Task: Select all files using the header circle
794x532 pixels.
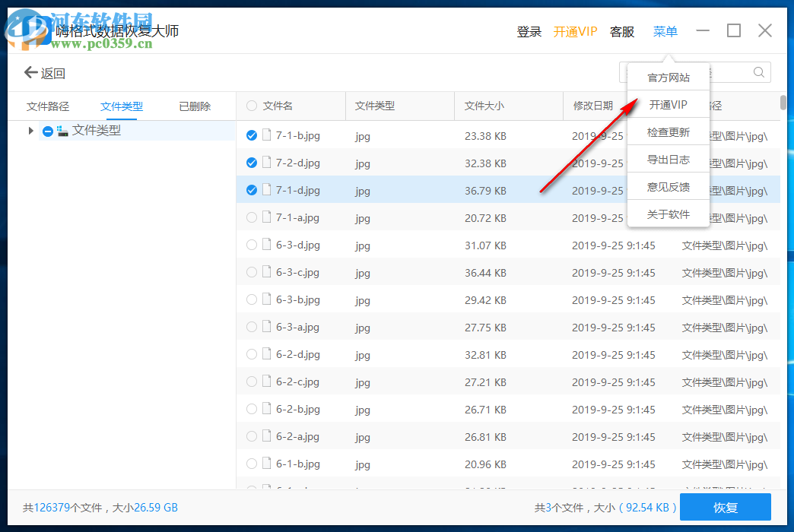Action: (251, 106)
